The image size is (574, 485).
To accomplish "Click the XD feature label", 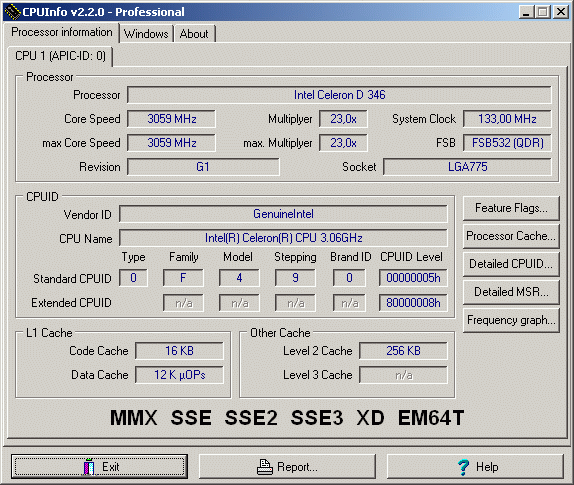I will (x=370, y=418).
